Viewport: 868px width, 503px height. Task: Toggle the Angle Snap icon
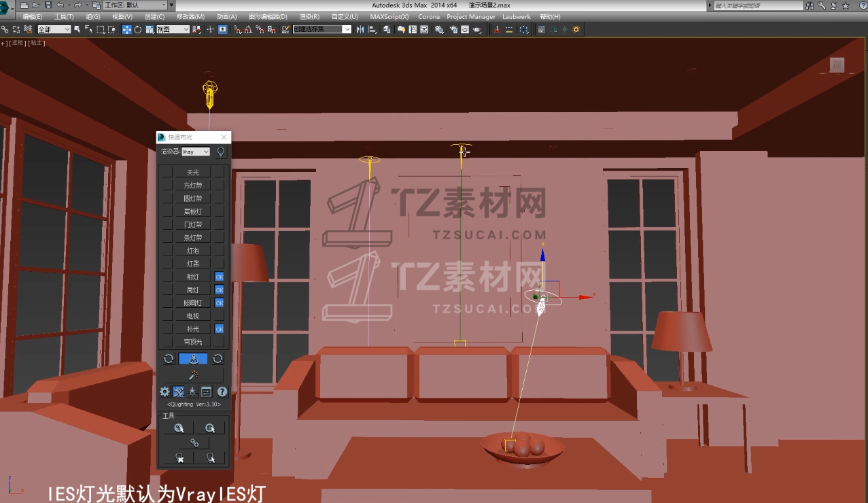click(x=248, y=29)
